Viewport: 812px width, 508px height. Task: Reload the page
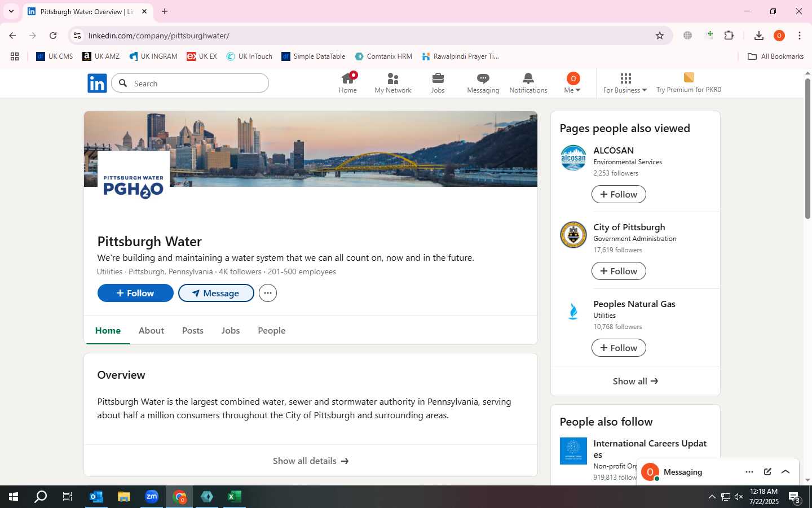tap(53, 36)
